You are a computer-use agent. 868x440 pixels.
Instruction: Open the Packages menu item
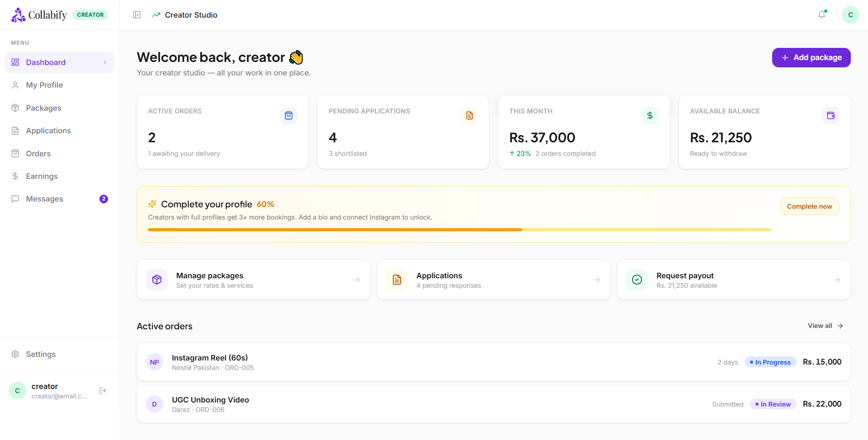coord(59,108)
